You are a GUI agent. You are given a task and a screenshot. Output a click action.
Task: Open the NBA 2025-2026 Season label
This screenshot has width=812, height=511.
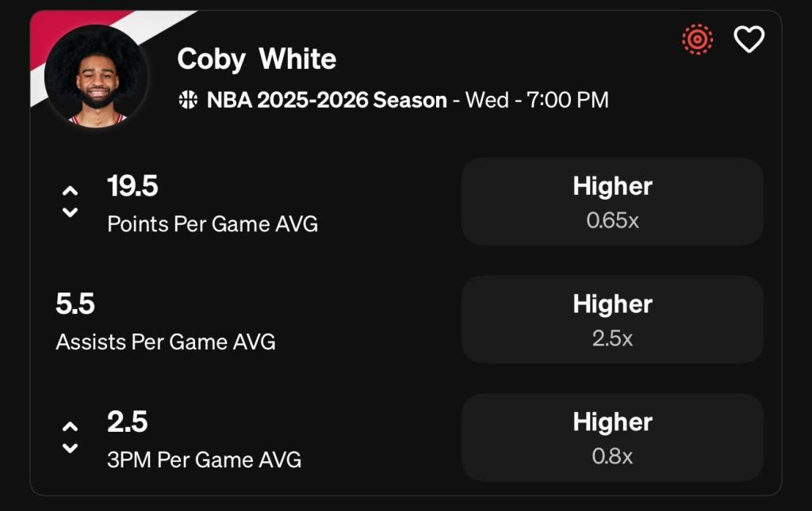[x=327, y=101]
